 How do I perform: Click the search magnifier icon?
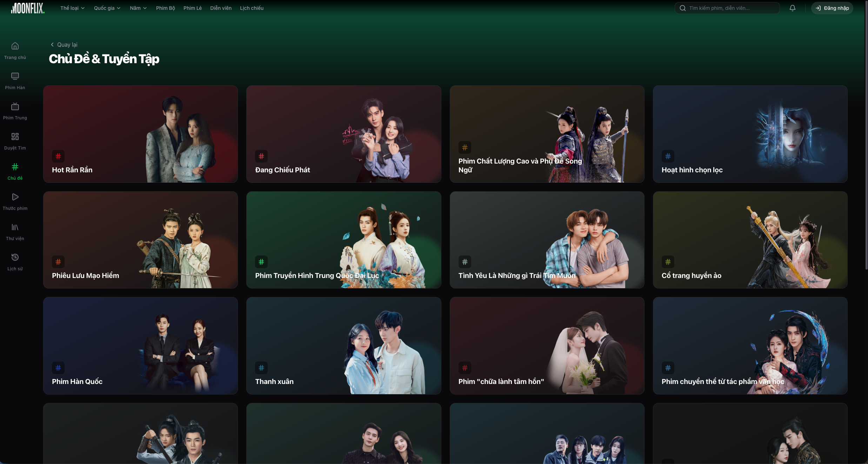(683, 8)
